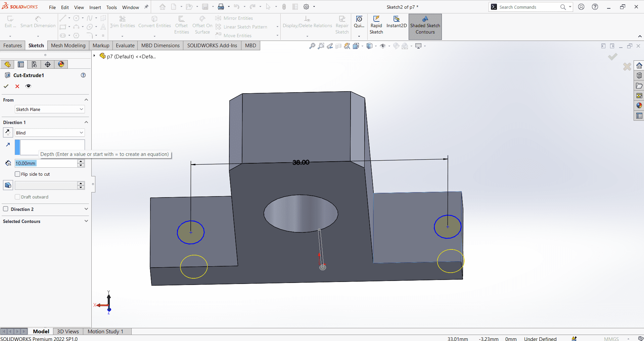
Task: Click the Dynamic Annotation Views icon
Action: pos(347,46)
